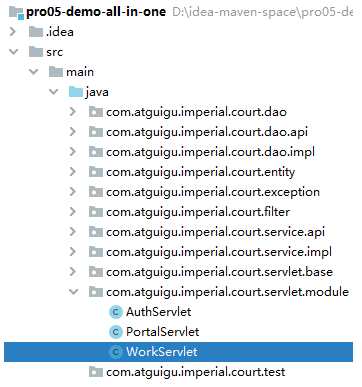
Task: Click the class icon beside AuthServlet
Action: (116, 312)
